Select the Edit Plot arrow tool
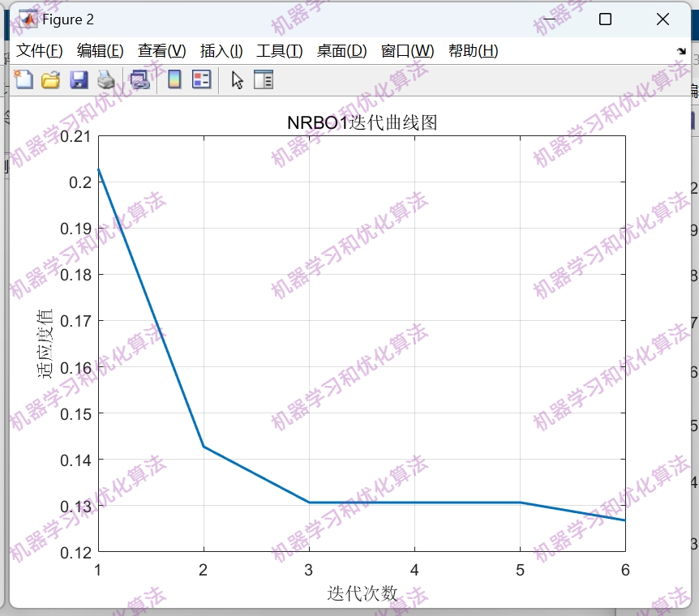This screenshot has width=699, height=616. (x=237, y=80)
